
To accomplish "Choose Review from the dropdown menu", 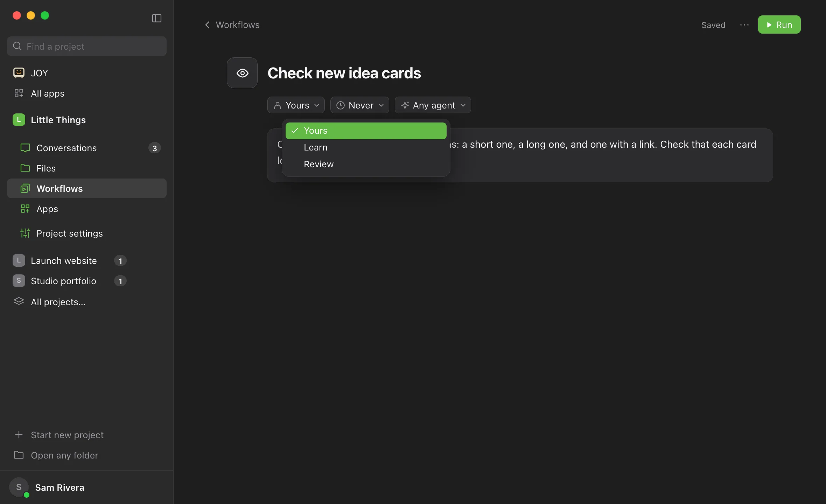I will coord(366,164).
